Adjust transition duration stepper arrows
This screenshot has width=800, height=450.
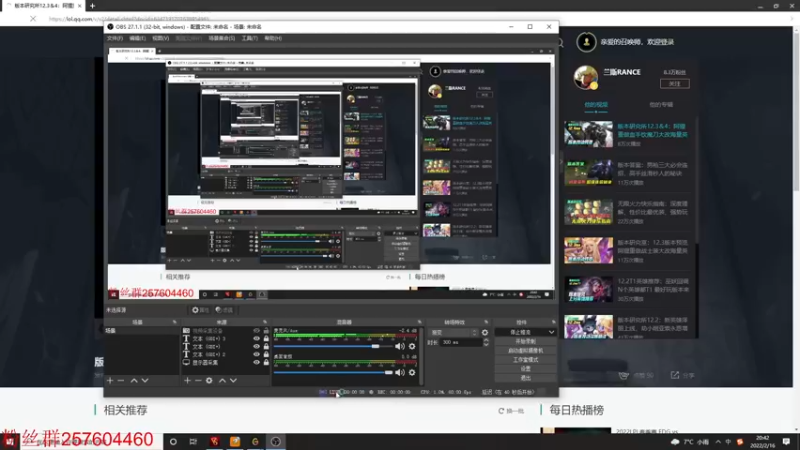tap(486, 342)
